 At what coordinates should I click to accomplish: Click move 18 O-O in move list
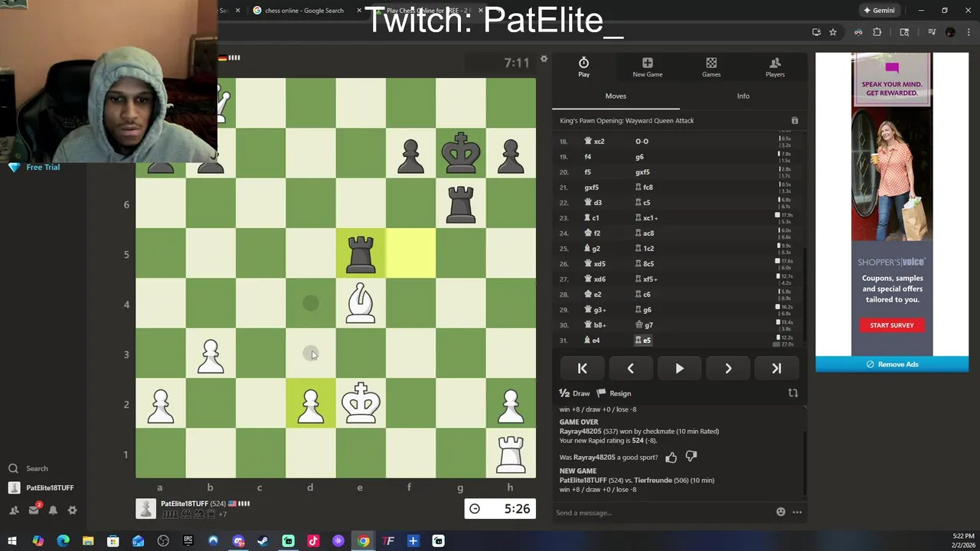(x=642, y=142)
